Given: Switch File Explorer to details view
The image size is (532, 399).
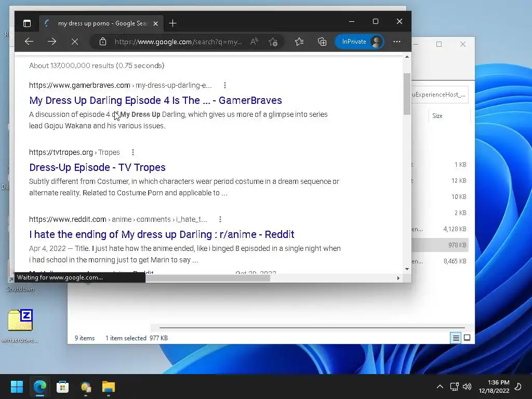Looking at the screenshot, I should (456, 338).
